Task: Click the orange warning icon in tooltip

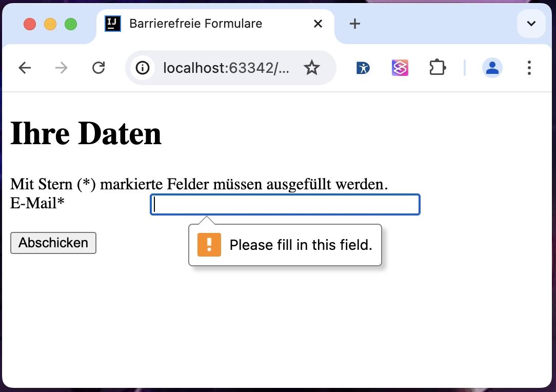Action: click(209, 245)
